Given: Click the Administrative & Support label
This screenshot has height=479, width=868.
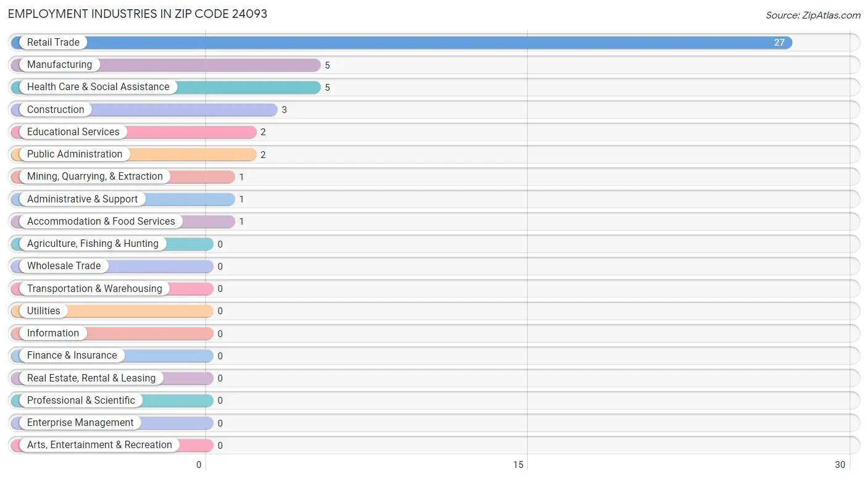Looking at the screenshot, I should (83, 199).
